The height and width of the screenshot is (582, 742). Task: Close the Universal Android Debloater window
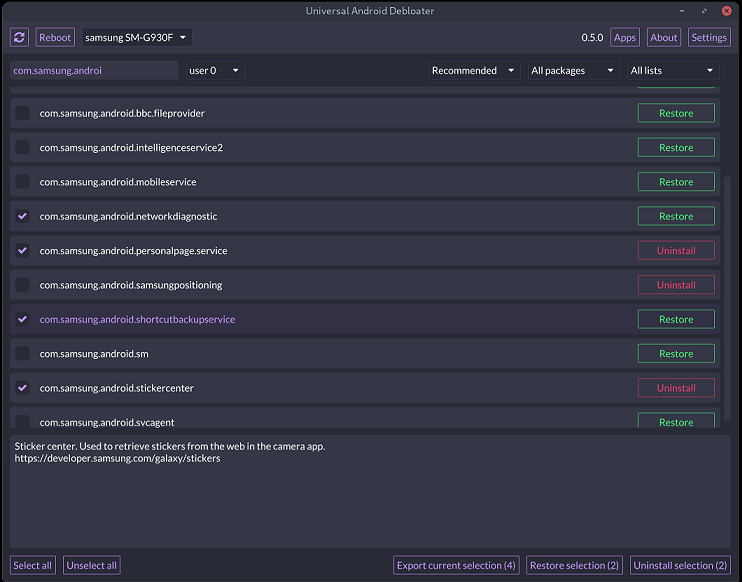click(726, 10)
